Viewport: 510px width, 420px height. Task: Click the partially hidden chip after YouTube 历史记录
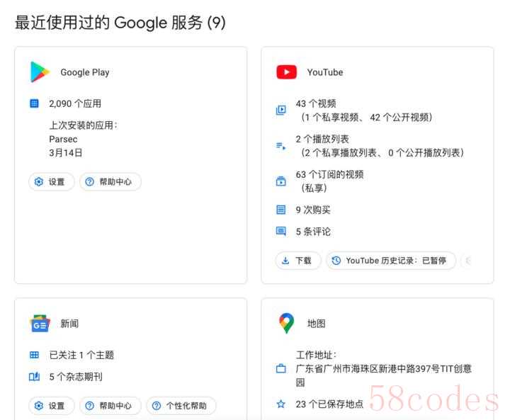(467, 261)
